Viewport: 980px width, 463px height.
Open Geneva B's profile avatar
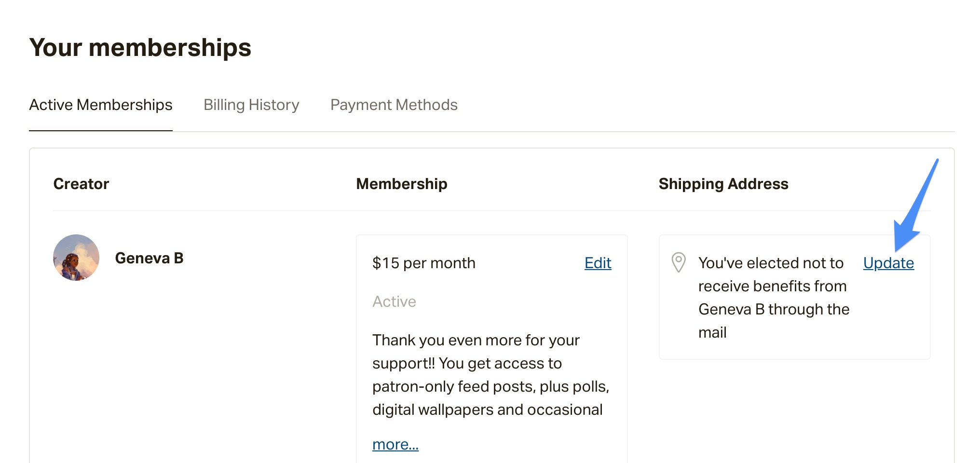[x=76, y=258]
